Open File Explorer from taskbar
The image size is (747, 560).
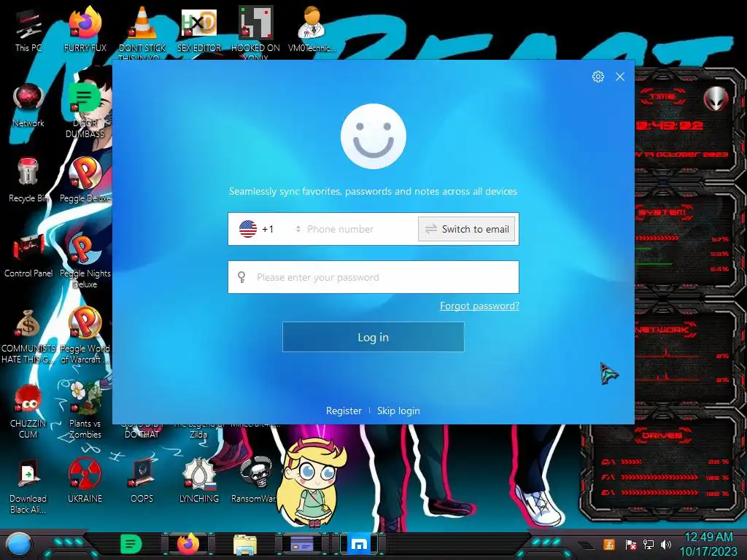tap(245, 544)
